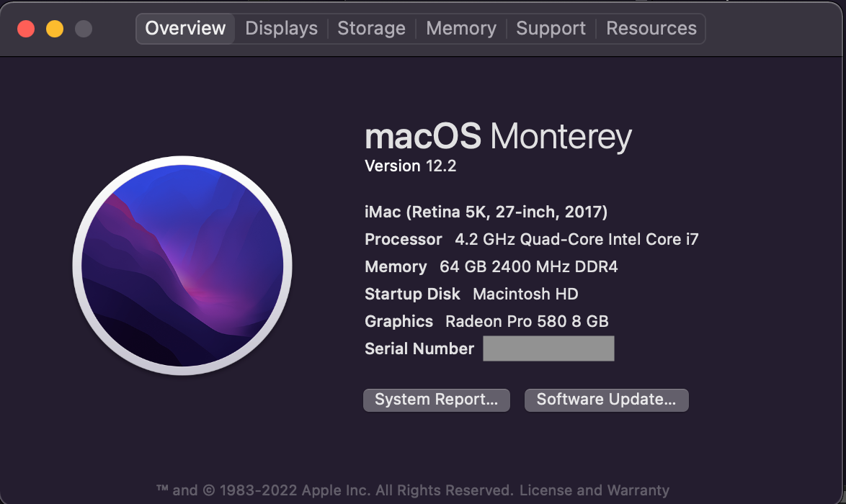Select the Memory tab in toolbar
The height and width of the screenshot is (504, 846).
pos(460,29)
